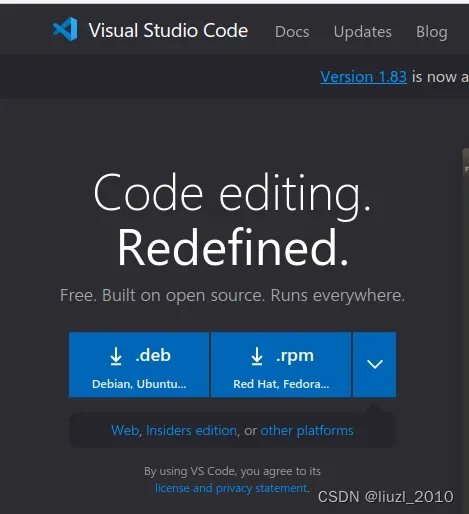
Task: Open the other platforms link
Action: click(x=307, y=430)
